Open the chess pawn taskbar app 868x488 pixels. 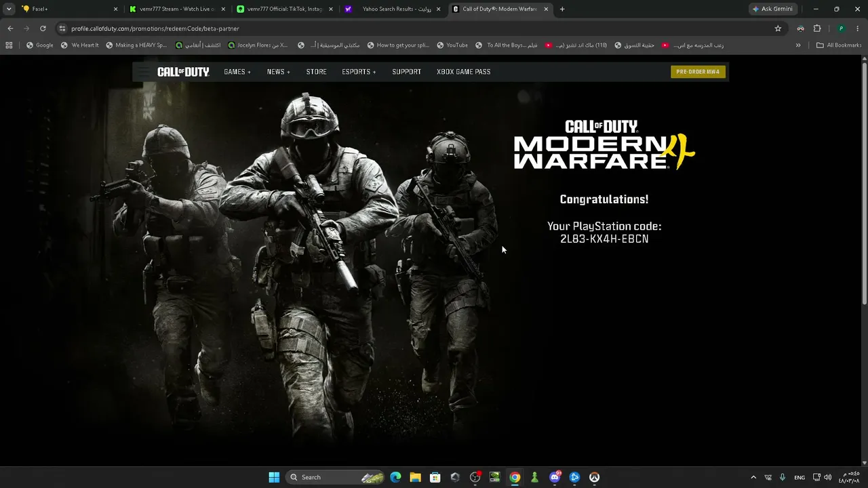[534, 477]
